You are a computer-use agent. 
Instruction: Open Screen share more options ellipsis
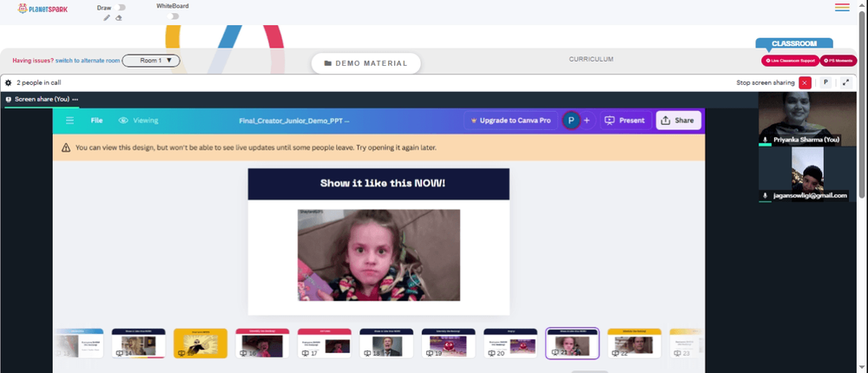pos(76,99)
